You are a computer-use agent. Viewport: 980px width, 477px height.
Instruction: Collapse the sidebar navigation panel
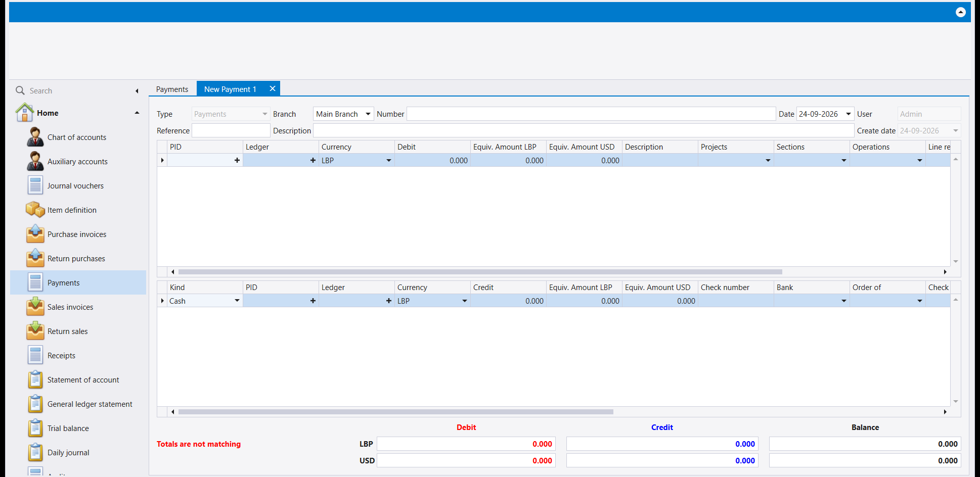(137, 91)
